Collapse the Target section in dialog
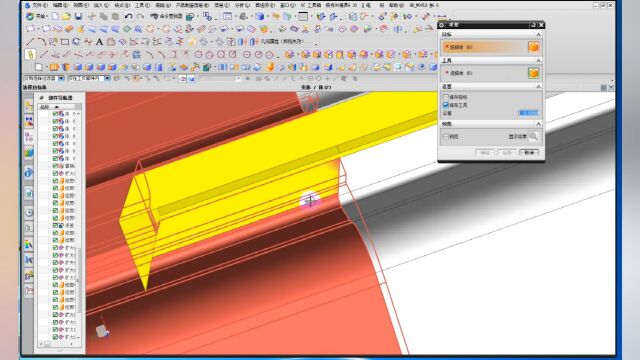 point(538,35)
